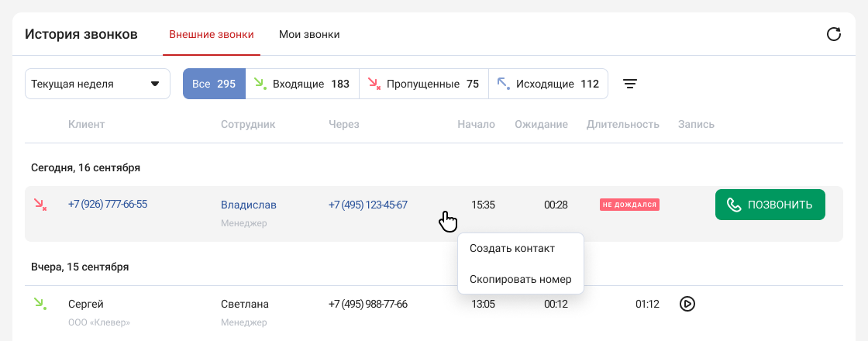Play the recording of Sergey's call
Screen dimensions: 868x341
click(x=687, y=304)
